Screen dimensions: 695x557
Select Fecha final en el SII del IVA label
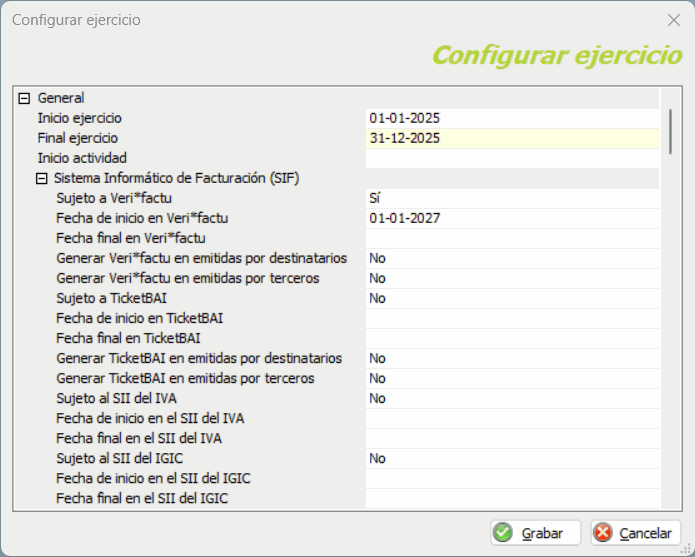[139, 438]
